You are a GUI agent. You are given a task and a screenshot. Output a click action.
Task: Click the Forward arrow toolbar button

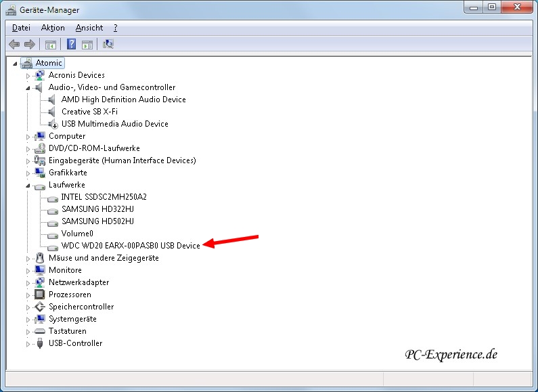click(x=29, y=45)
